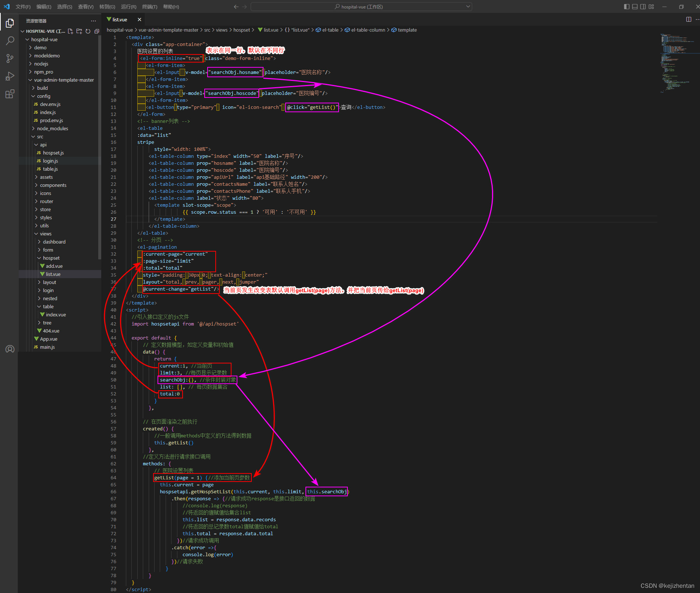Viewport: 700px width, 593px height.
Task: Open the 选择(S) menu
Action: [64, 7]
